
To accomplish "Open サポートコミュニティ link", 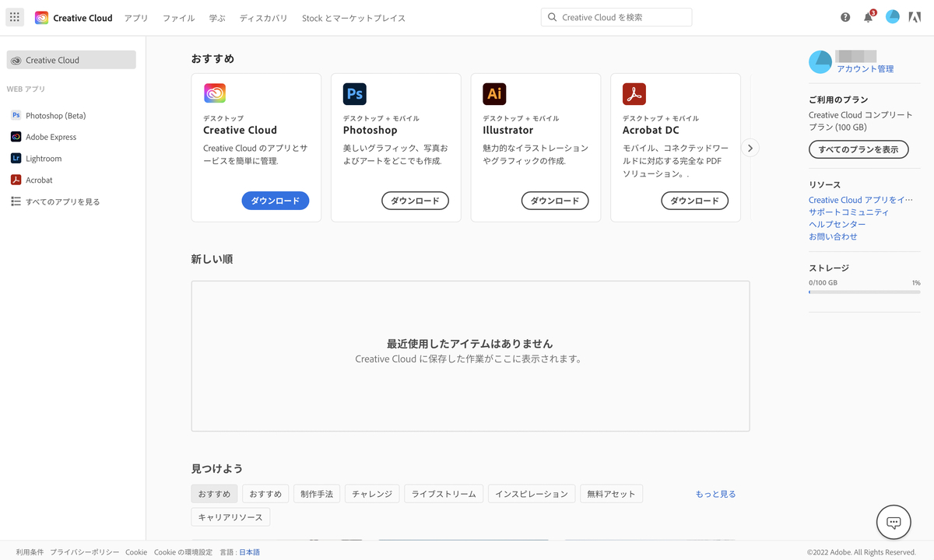I will coord(848,212).
